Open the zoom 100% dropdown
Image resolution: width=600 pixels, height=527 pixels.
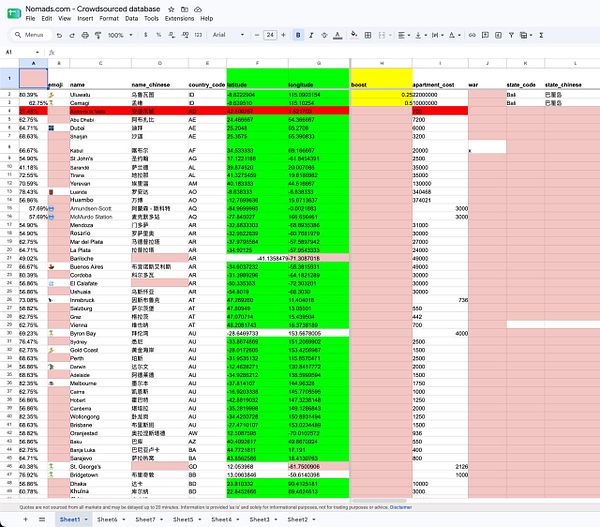120,35
